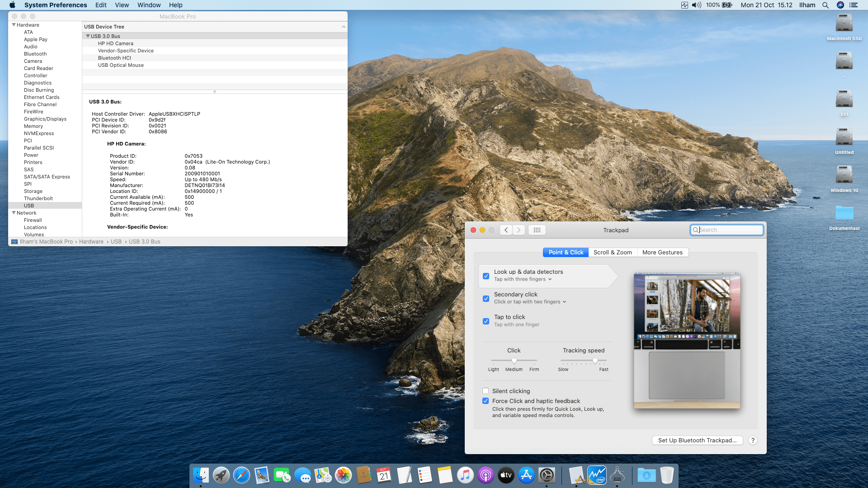Open Podcasts app from the dock

(x=486, y=475)
